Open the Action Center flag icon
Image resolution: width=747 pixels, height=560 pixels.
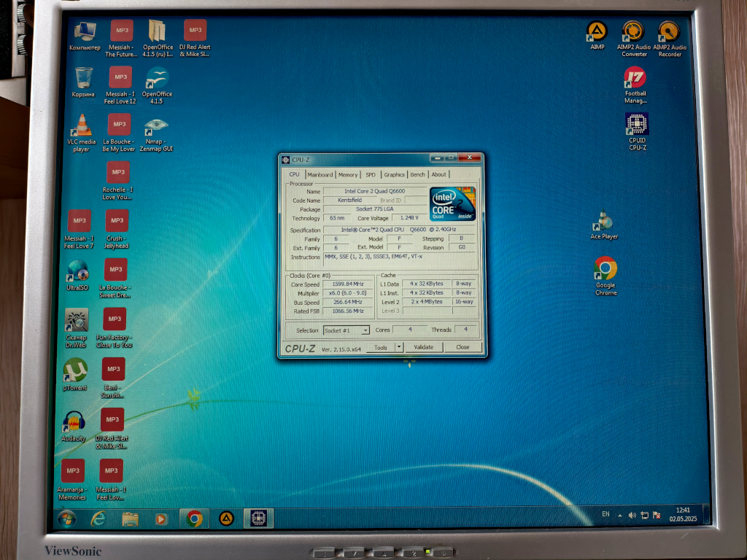coord(657,515)
